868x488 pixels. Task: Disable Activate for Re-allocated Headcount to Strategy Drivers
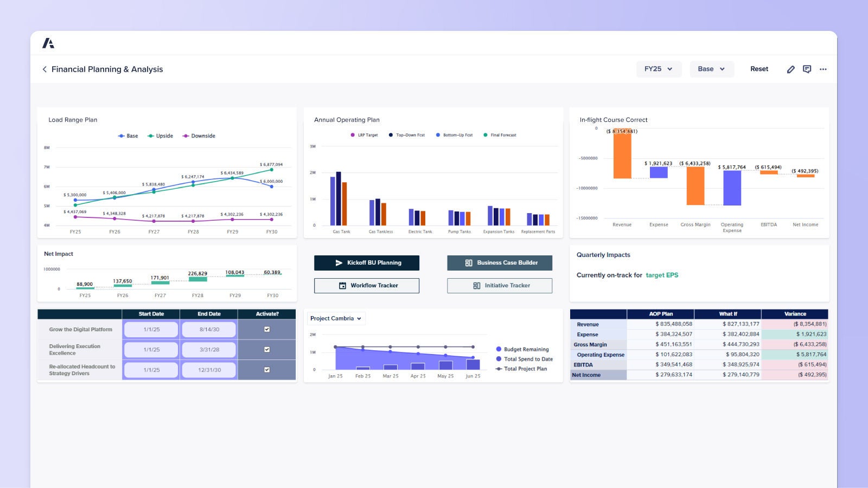pos(266,369)
